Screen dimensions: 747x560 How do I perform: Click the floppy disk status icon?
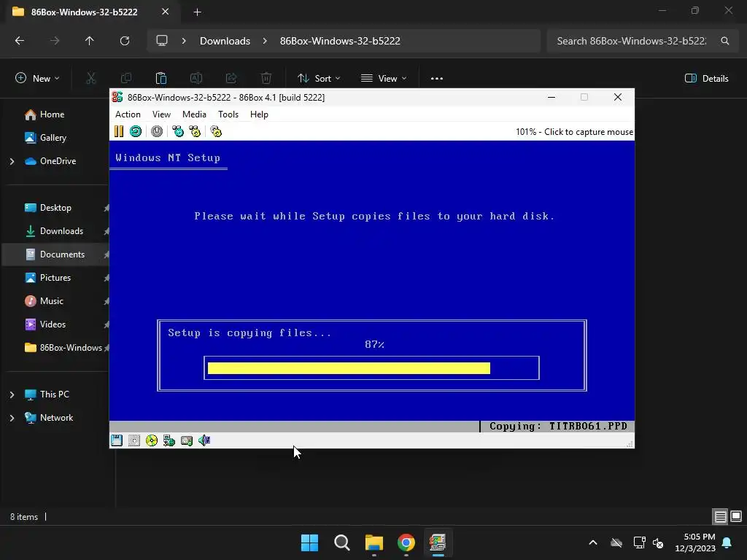pos(117,440)
